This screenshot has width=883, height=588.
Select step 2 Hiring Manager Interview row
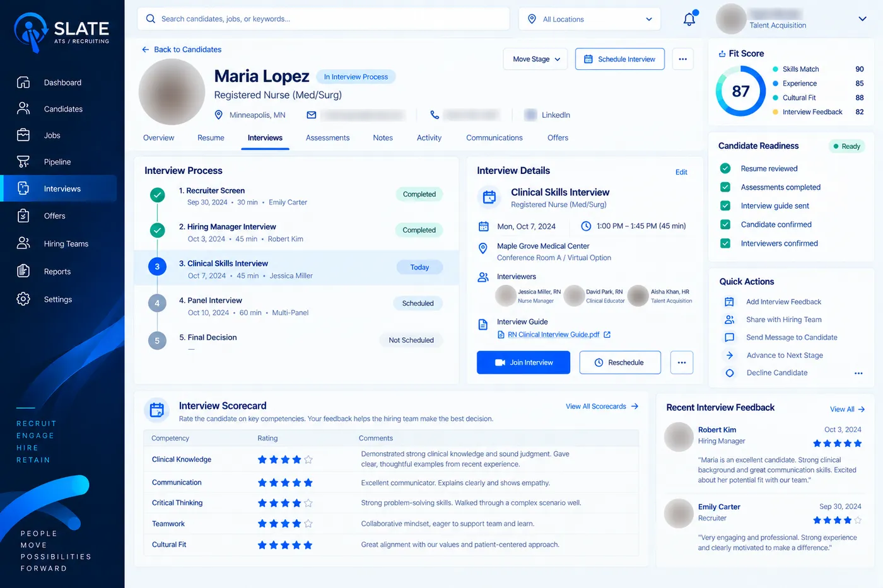[x=296, y=233]
